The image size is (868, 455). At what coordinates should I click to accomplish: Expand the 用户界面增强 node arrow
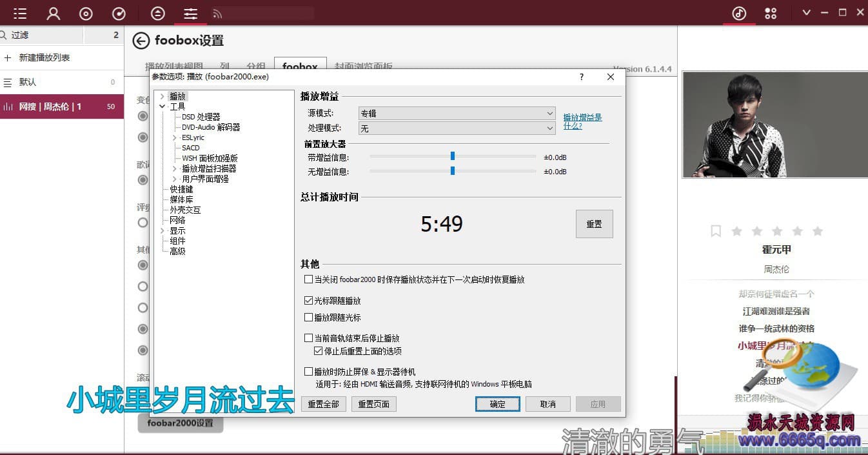[174, 179]
